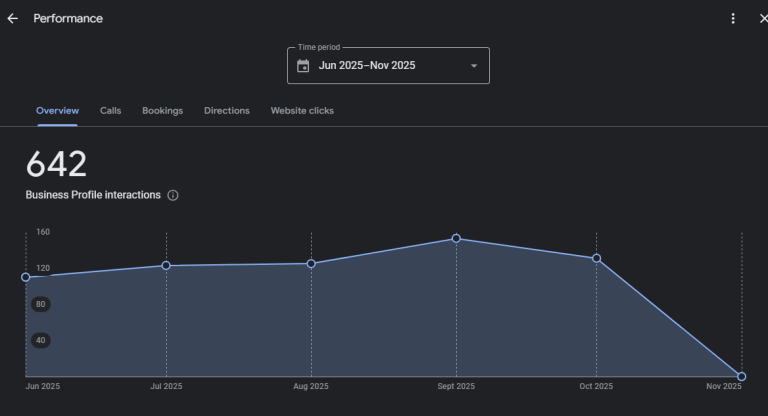View the Website clicks tab
This screenshot has width=768, height=416.
(302, 111)
